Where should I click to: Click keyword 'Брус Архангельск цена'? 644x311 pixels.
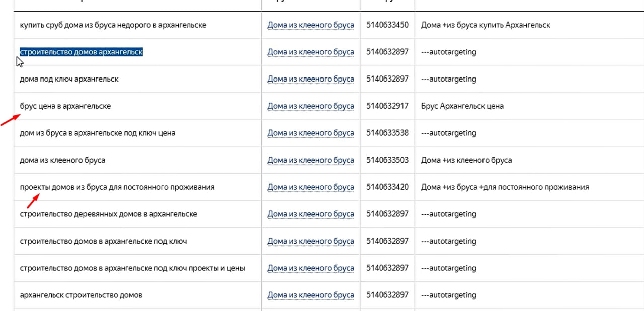tap(462, 106)
